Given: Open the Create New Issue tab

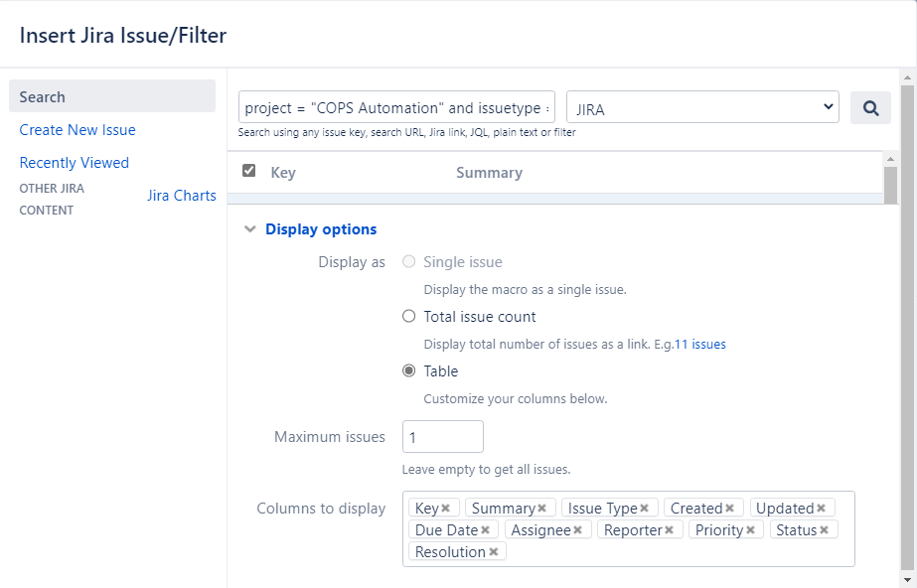Looking at the screenshot, I should click(x=77, y=130).
